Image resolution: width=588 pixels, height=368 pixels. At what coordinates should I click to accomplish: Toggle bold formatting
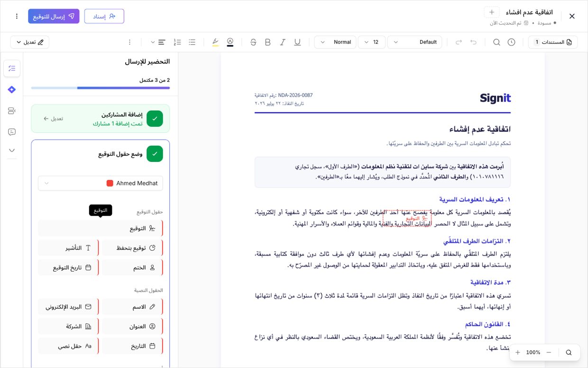pyautogui.click(x=268, y=42)
